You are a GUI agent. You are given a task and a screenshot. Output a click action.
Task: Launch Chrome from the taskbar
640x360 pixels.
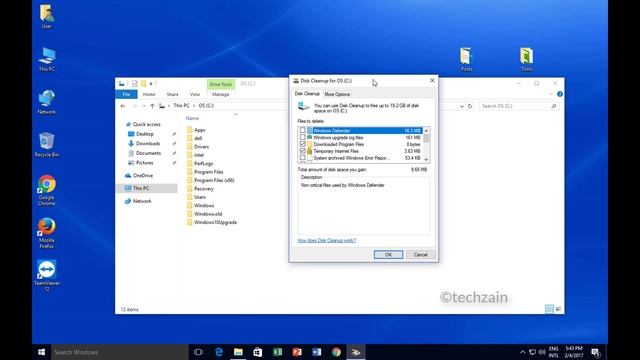pyautogui.click(x=336, y=352)
